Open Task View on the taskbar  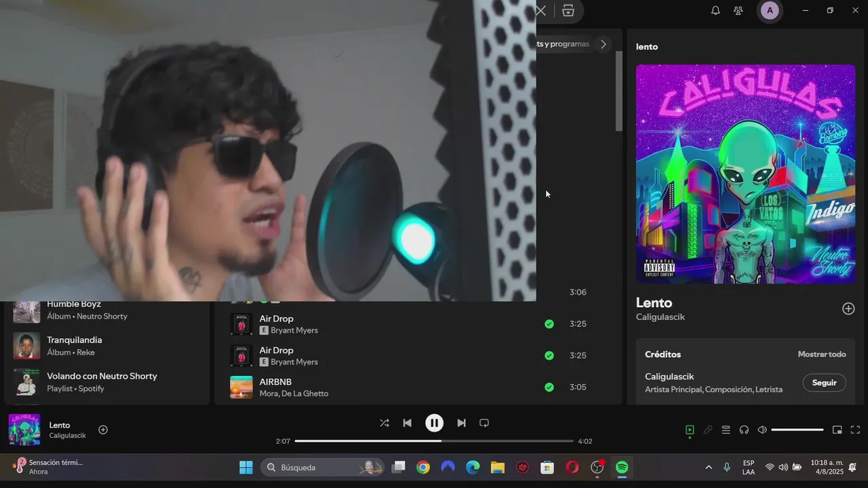(399, 467)
